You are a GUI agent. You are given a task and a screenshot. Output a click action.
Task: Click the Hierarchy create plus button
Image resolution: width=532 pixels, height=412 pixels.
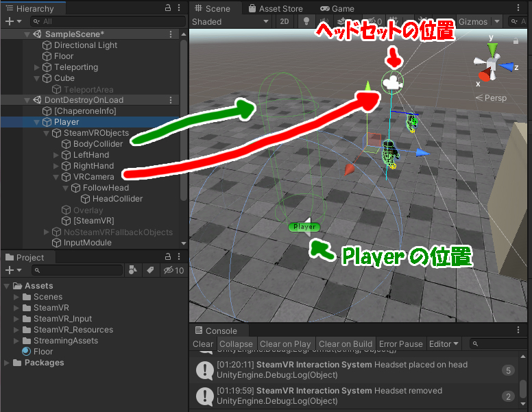click(x=10, y=21)
